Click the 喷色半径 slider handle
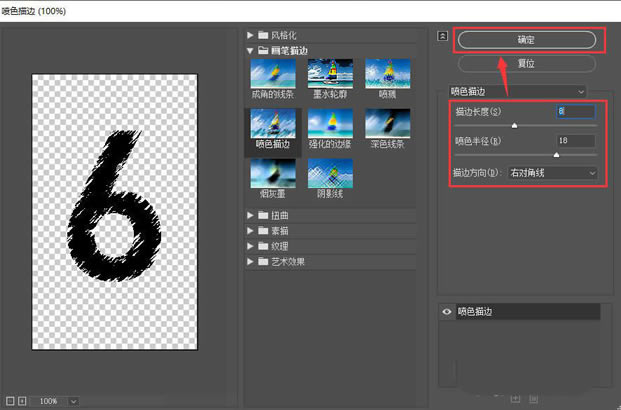Image resolution: width=621 pixels, height=410 pixels. [556, 155]
